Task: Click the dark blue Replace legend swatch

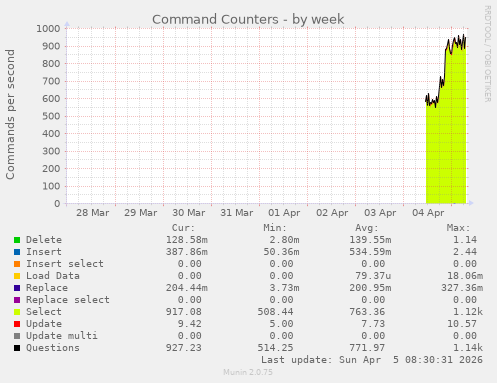Action: (x=17, y=288)
